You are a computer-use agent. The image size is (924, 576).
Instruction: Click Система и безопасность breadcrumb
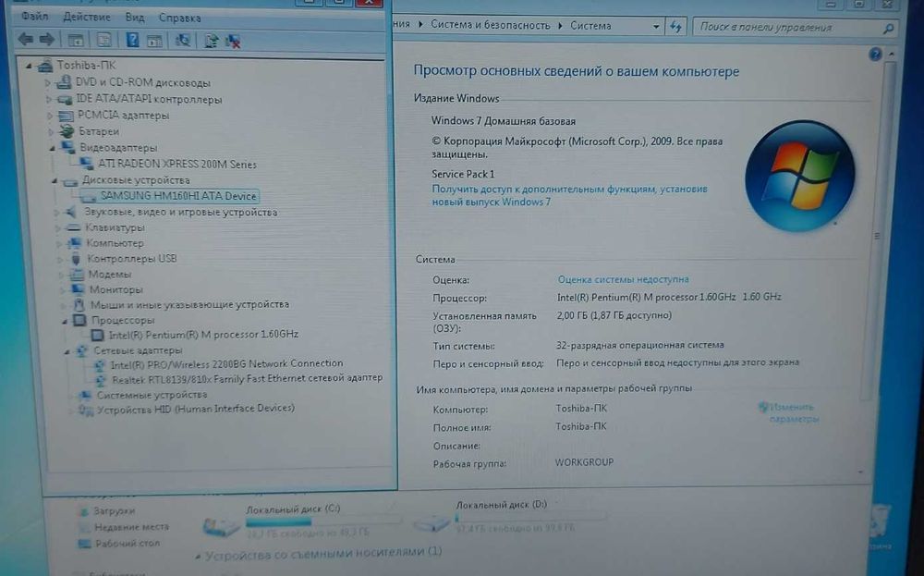491,25
